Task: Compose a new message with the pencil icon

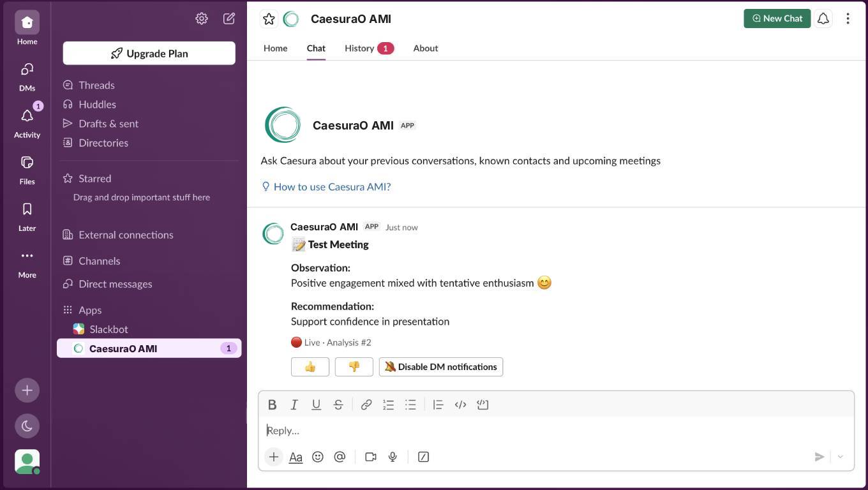Action: pyautogui.click(x=229, y=19)
